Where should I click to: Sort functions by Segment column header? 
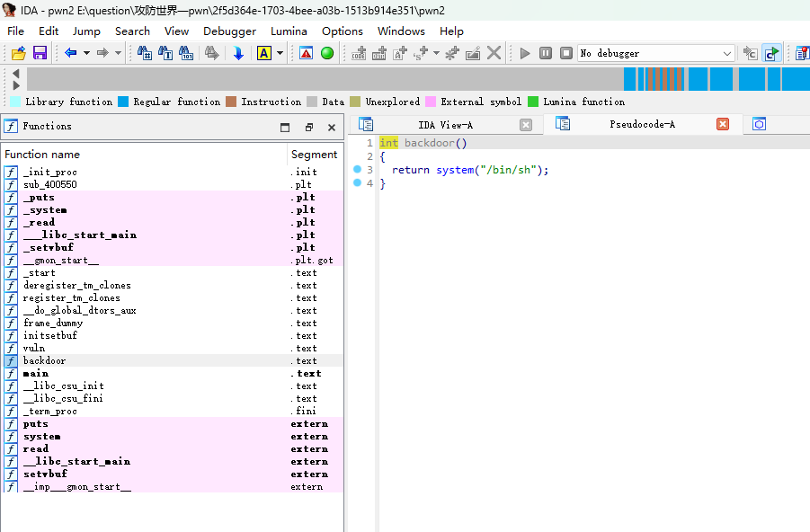pos(314,154)
